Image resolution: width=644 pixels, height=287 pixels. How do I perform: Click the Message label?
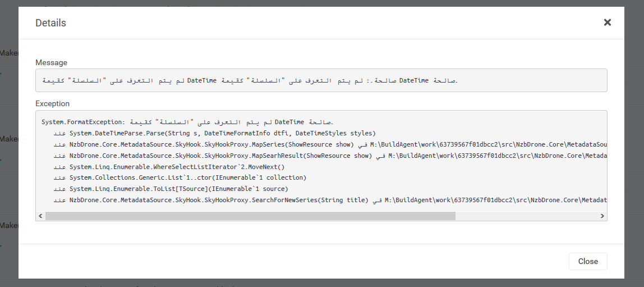pyautogui.click(x=52, y=62)
